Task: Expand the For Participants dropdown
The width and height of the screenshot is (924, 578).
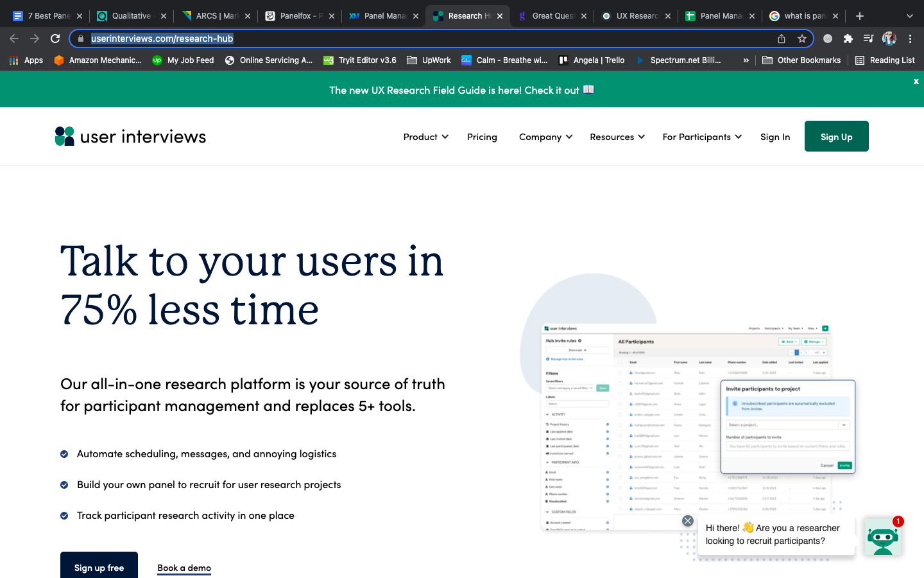Action: click(x=702, y=137)
